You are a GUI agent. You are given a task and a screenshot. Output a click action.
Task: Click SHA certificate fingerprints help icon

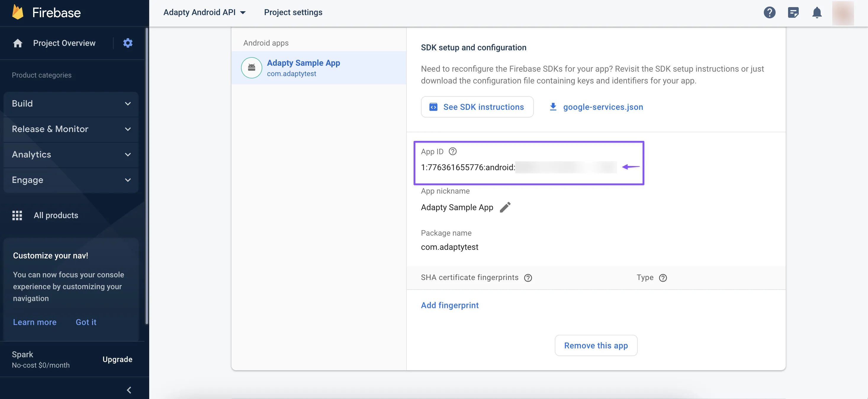(528, 278)
